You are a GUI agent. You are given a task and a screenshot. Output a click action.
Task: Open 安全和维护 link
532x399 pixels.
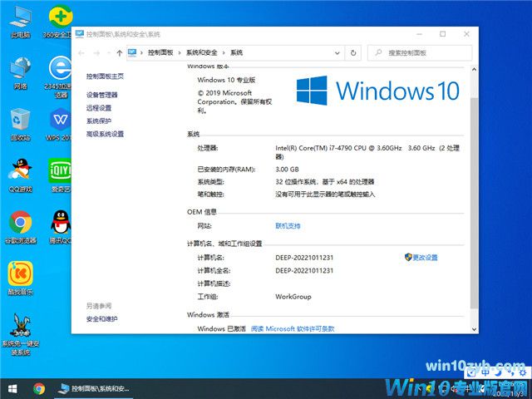pyautogui.click(x=101, y=319)
